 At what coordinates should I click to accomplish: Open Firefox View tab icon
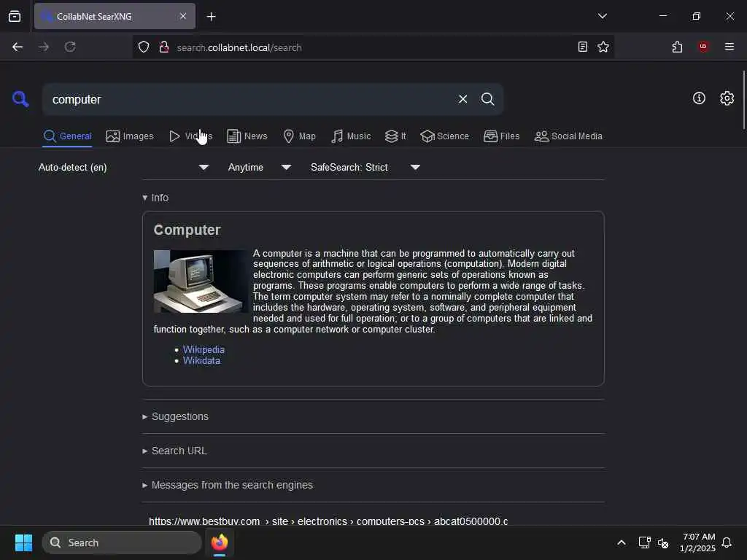[x=15, y=16]
